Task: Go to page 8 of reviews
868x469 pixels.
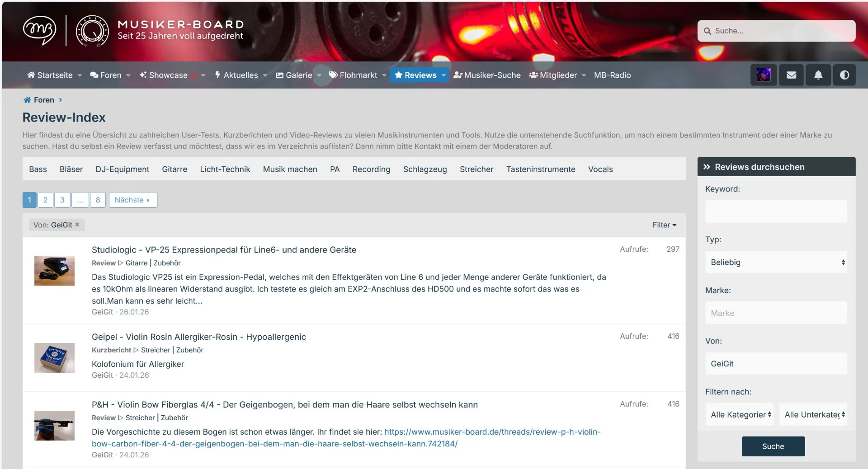Action: coord(98,200)
